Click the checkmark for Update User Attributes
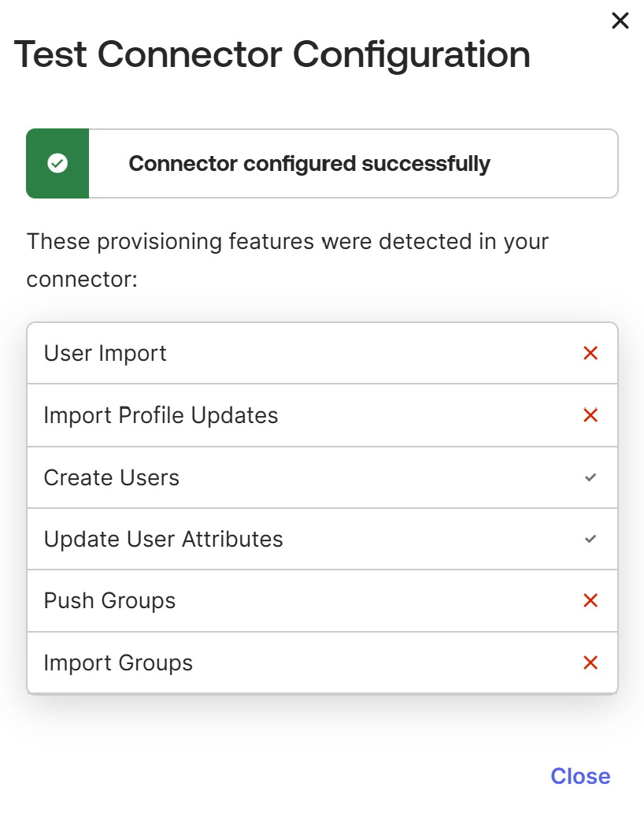This screenshot has height=813, width=644. coord(590,539)
